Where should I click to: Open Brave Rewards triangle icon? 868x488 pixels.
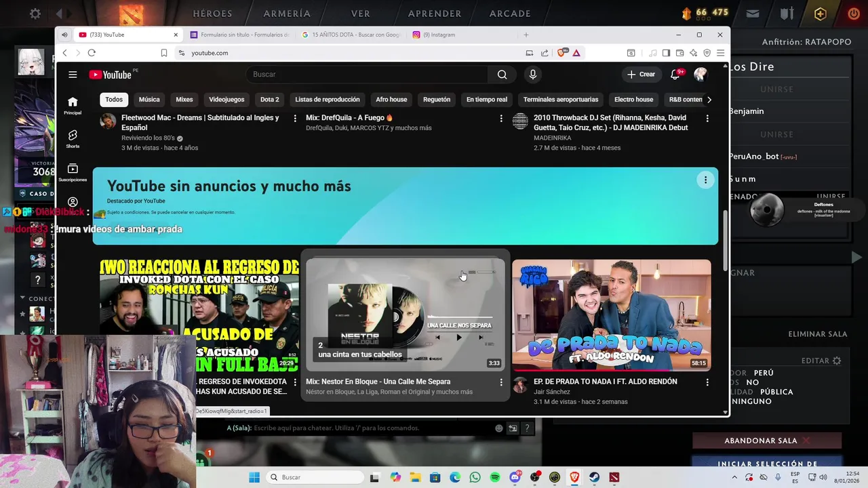point(576,53)
